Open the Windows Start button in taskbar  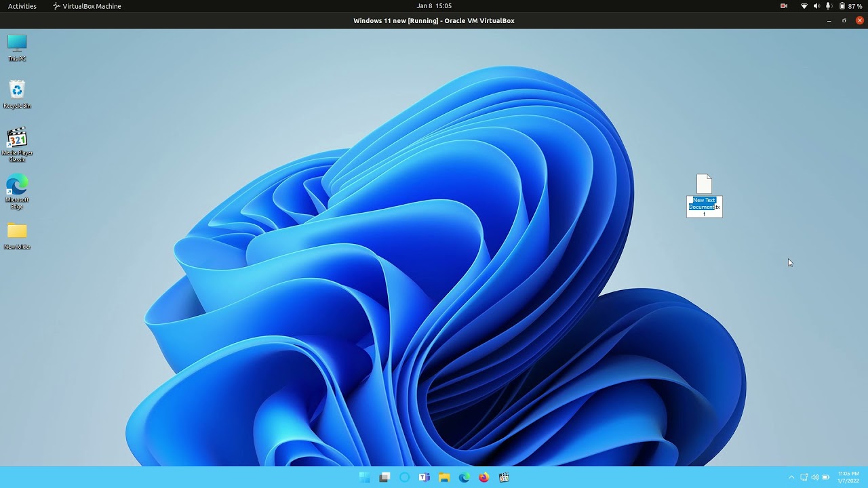point(365,477)
